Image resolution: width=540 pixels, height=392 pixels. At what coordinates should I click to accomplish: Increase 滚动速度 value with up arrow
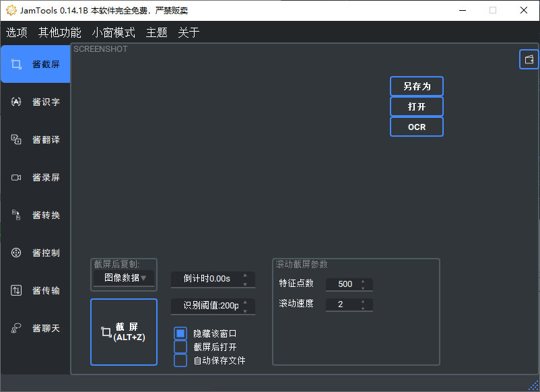tap(363, 301)
